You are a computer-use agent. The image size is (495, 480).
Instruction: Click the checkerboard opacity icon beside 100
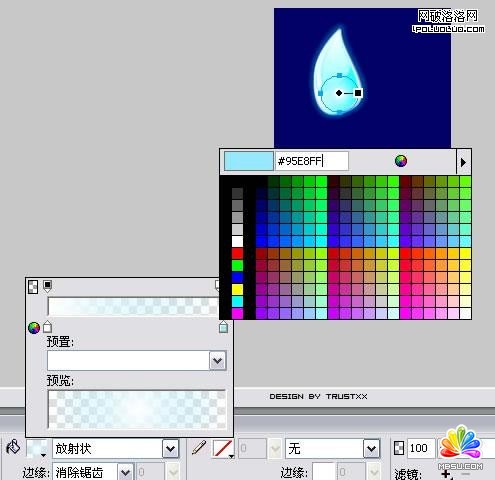pos(399,448)
